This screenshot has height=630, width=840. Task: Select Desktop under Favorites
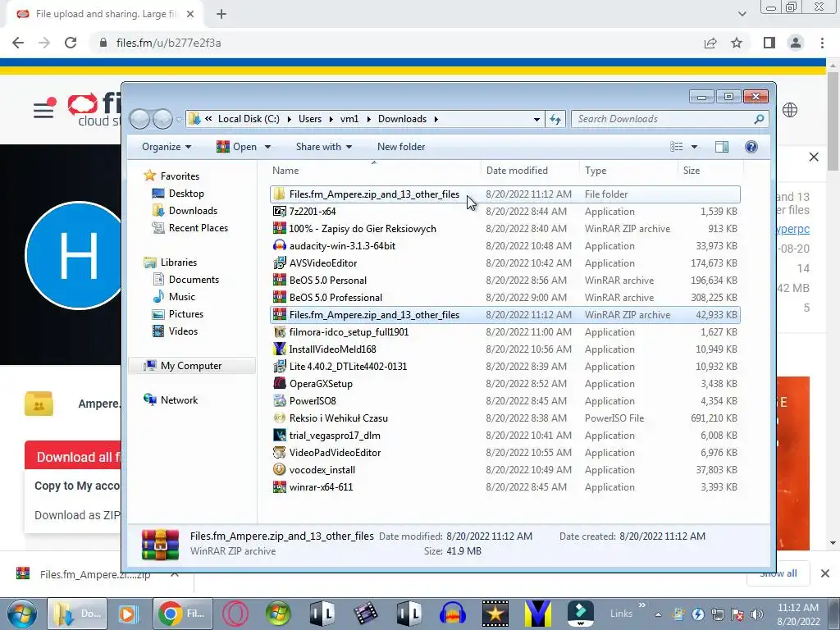pos(186,194)
